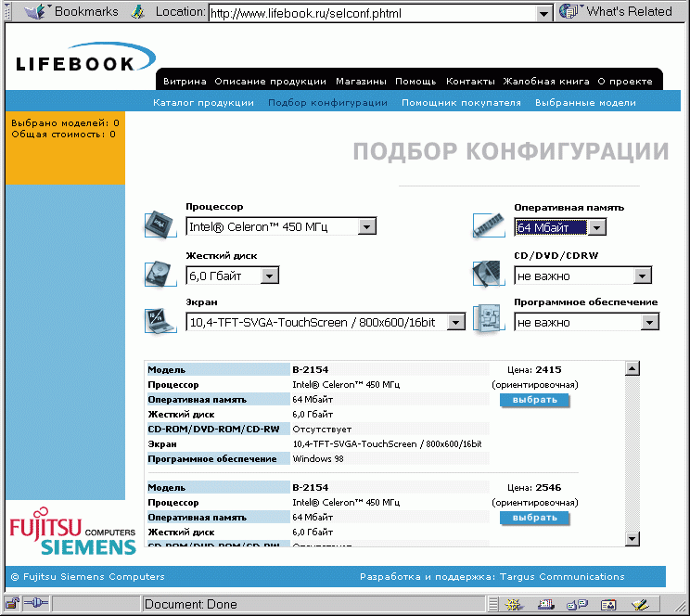Viewport: 690px width, 616px height.
Task: Open the Оперативная память dropdown with 64 Мбайт
Action: (x=560, y=227)
